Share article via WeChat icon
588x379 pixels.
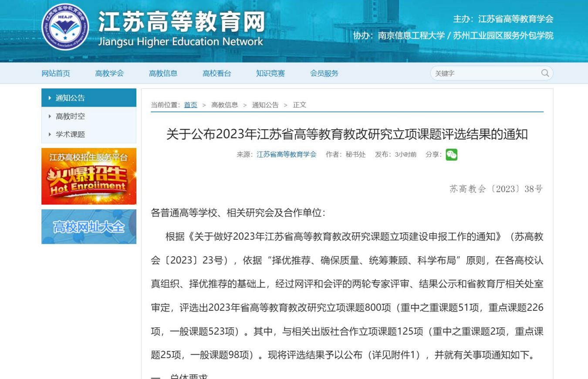(451, 154)
